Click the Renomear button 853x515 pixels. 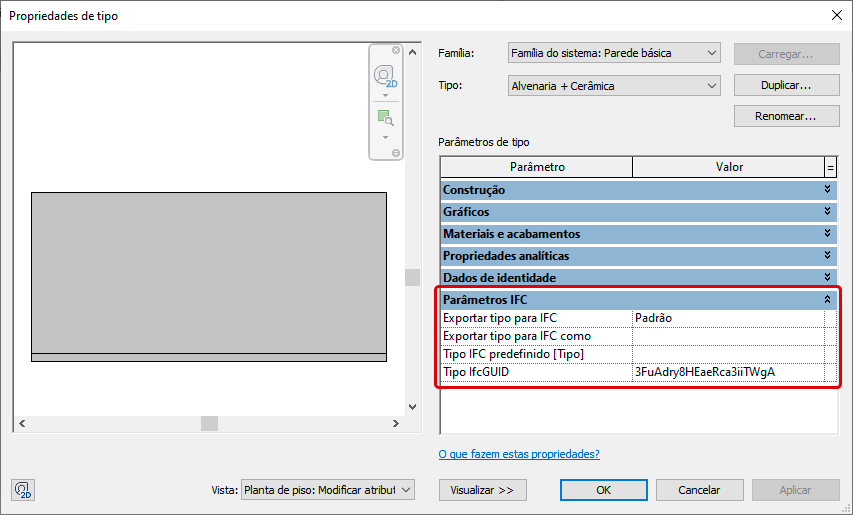pos(785,117)
